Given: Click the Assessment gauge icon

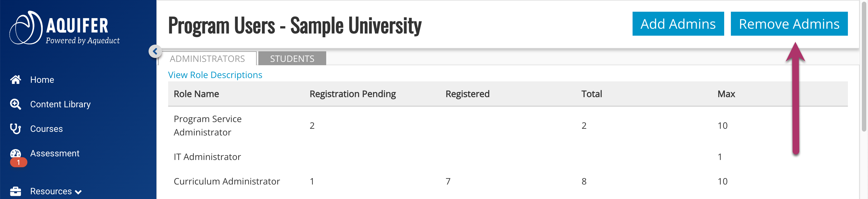Looking at the screenshot, I should [x=16, y=153].
